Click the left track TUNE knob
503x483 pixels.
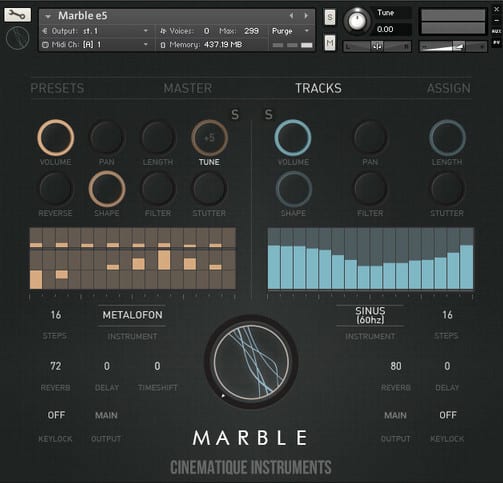click(209, 138)
